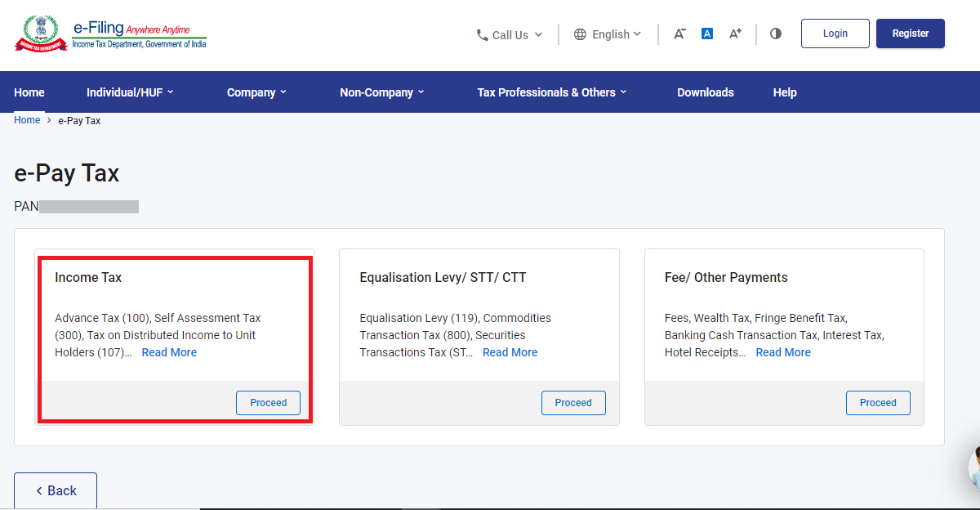980x510 pixels.
Task: Click the Login button
Action: (x=835, y=33)
